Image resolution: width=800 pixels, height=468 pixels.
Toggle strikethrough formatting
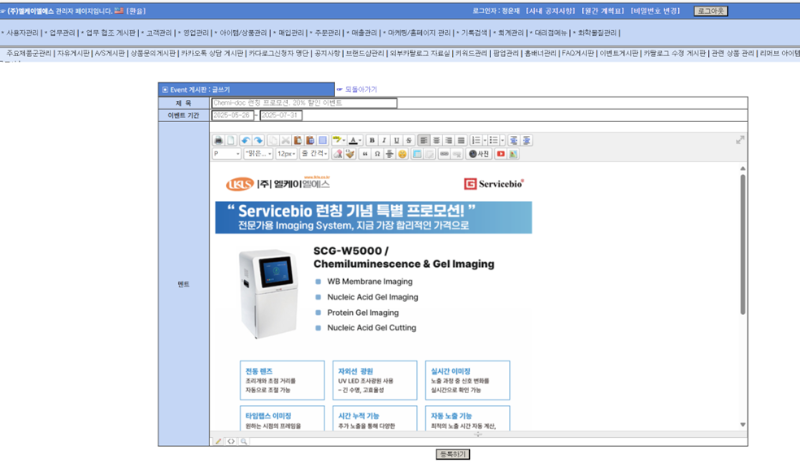click(409, 140)
